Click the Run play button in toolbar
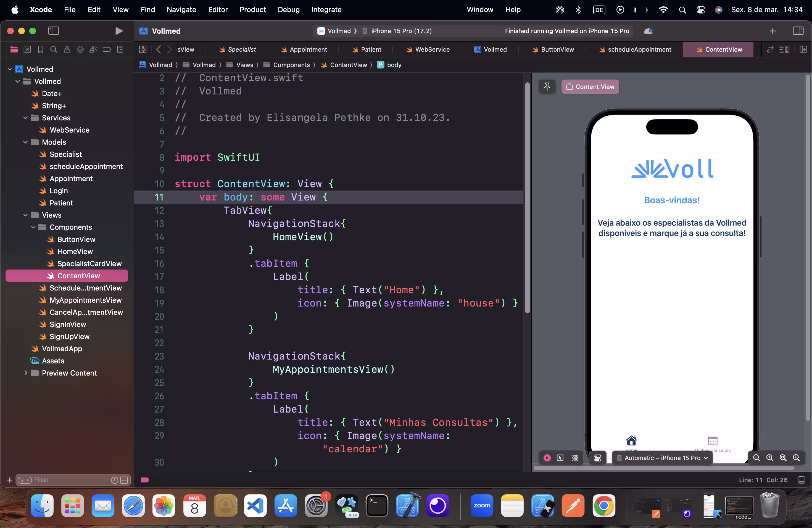The image size is (812, 528). pos(118,31)
